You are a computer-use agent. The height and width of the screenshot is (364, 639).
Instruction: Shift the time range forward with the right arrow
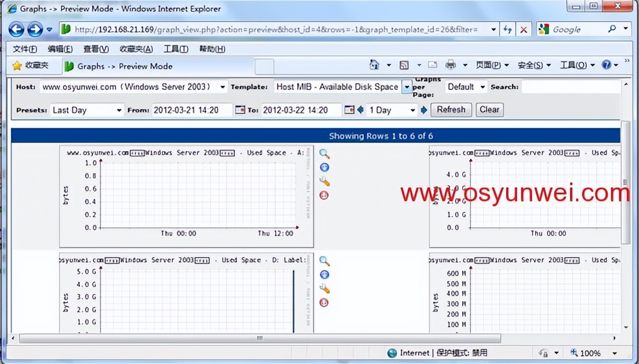[424, 110]
